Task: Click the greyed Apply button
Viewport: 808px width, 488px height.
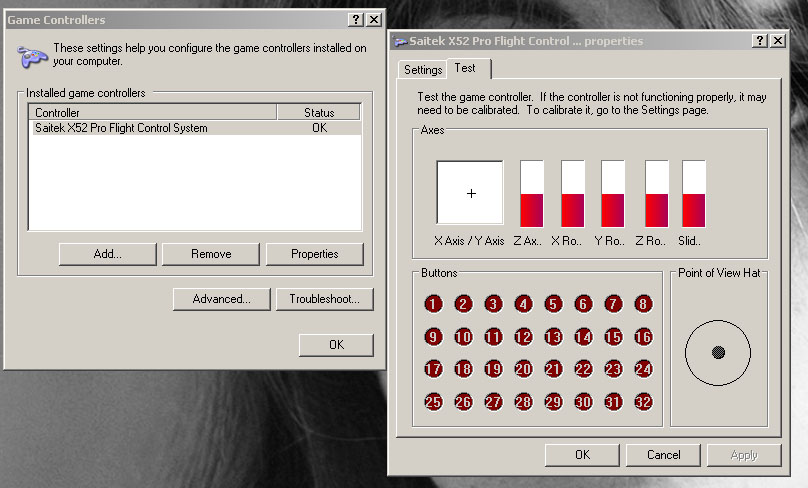Action: point(744,455)
